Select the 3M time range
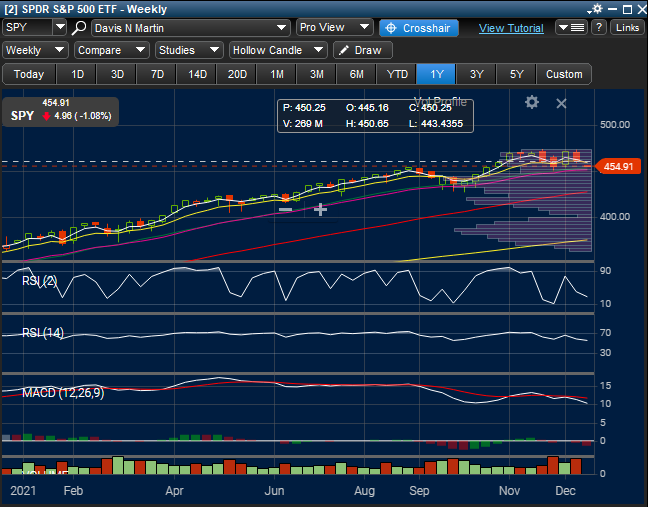This screenshot has width=648, height=507. pos(317,74)
